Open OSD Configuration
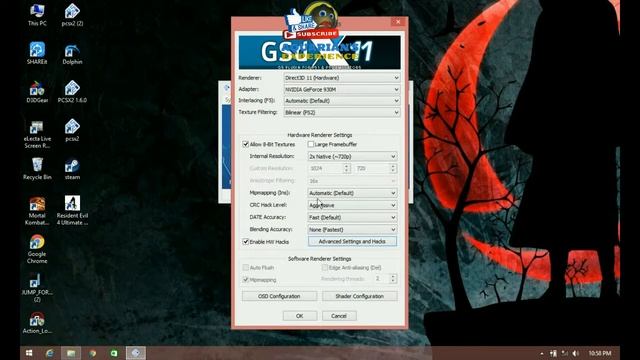 279,296
